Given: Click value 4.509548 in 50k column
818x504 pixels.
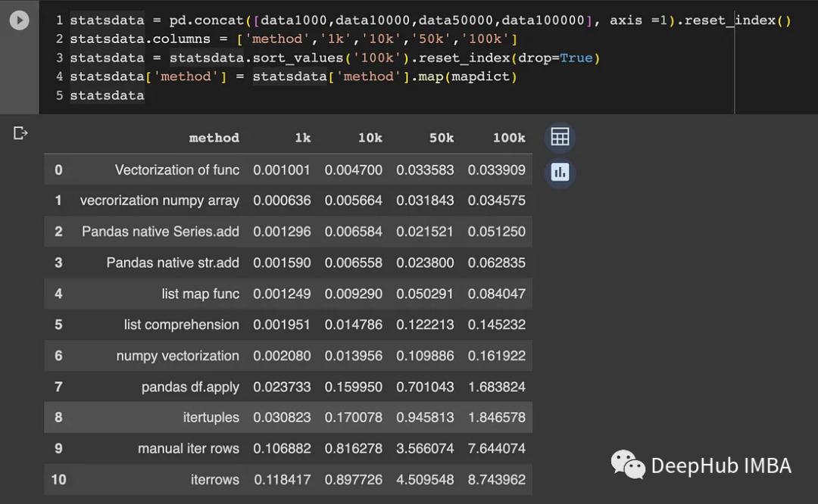Looking at the screenshot, I should tap(425, 480).
